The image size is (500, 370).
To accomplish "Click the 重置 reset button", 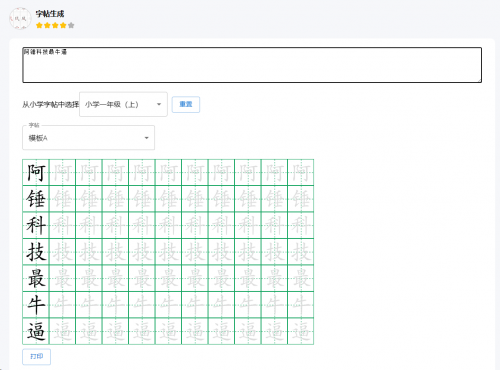I will click(x=186, y=104).
